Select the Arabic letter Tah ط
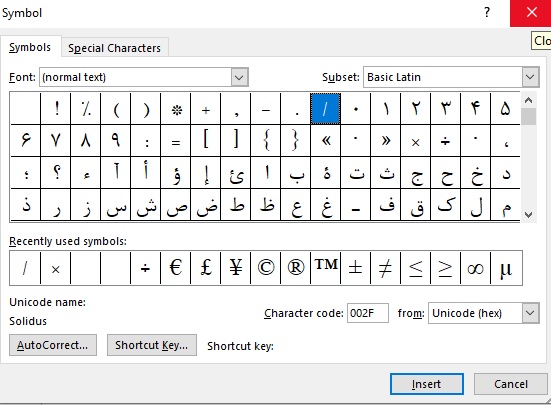Image resolution: width=551 pixels, height=405 pixels. [235, 205]
